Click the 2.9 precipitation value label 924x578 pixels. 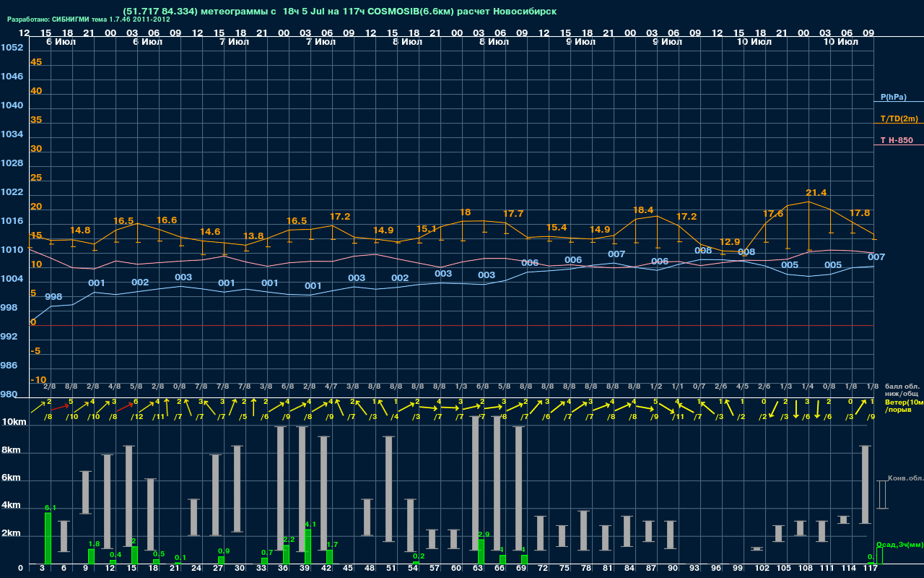tap(484, 535)
